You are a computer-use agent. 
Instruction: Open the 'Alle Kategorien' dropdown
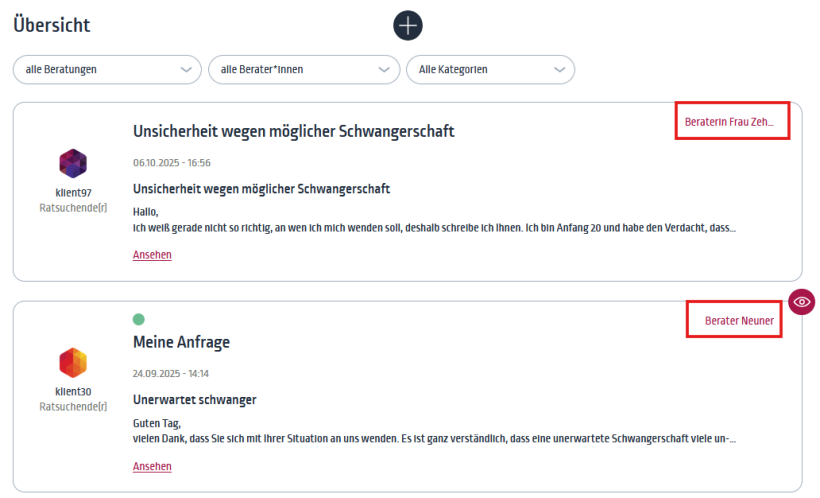tap(491, 70)
